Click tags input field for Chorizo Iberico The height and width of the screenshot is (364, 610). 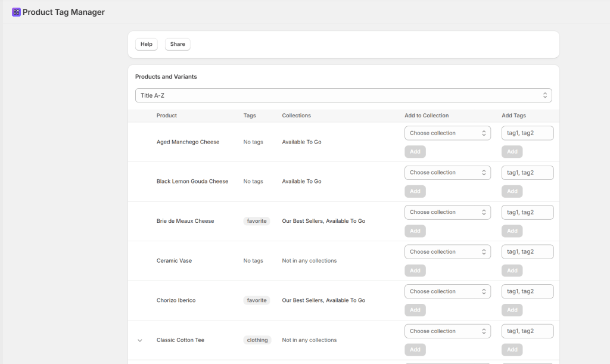[527, 291]
